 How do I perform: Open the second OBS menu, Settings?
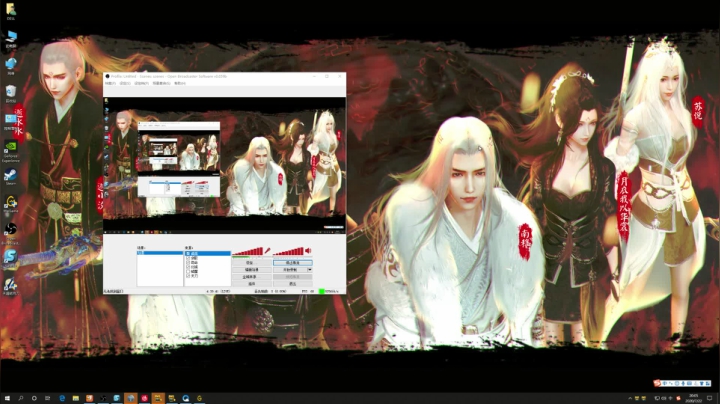125,84
